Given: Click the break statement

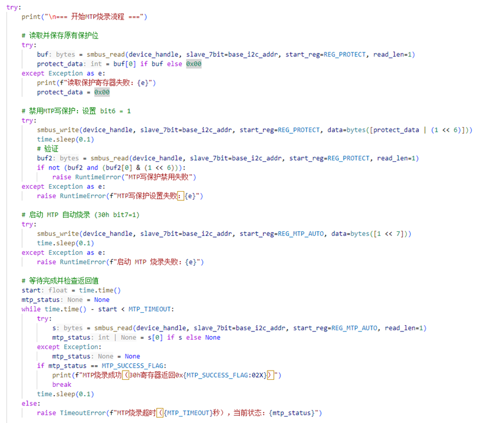Looking at the screenshot, I should pyautogui.click(x=61, y=385).
